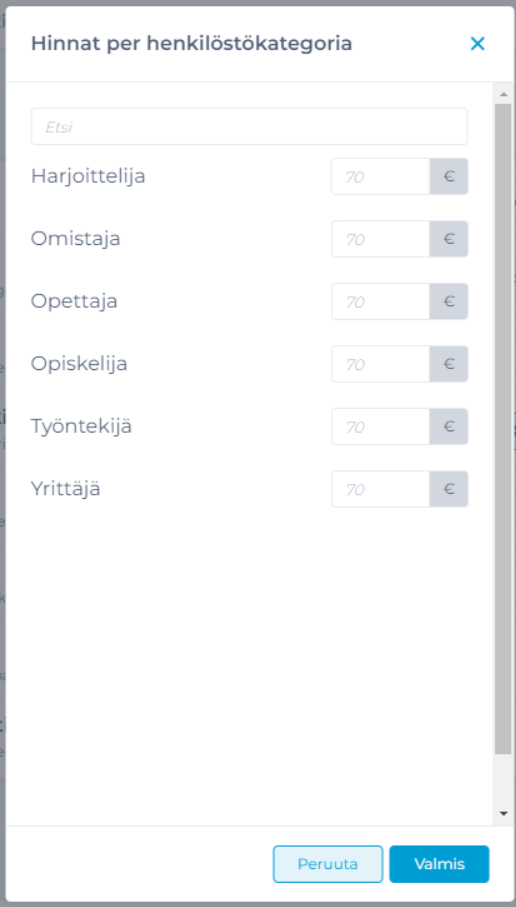Click the euro icon beside Työntekijä
Image resolution: width=516 pixels, height=907 pixels.
449,426
